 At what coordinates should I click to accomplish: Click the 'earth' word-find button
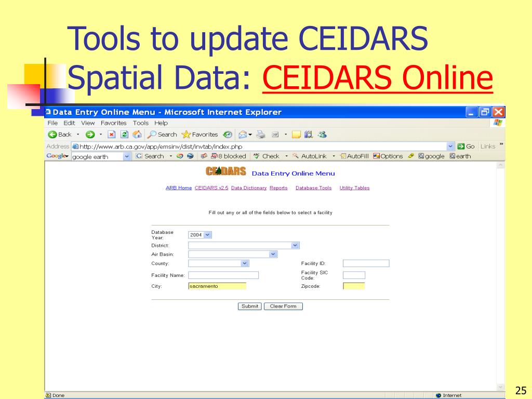pyautogui.click(x=460, y=156)
